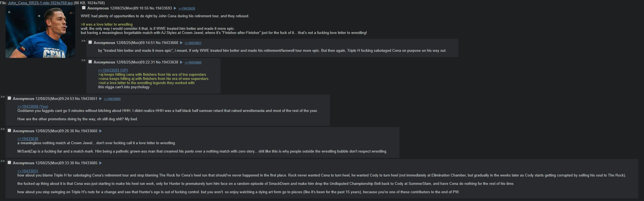Expand the post menu arrow for No.19433660
Image resolution: width=644 pixels, height=201 pixels.
click(x=100, y=131)
